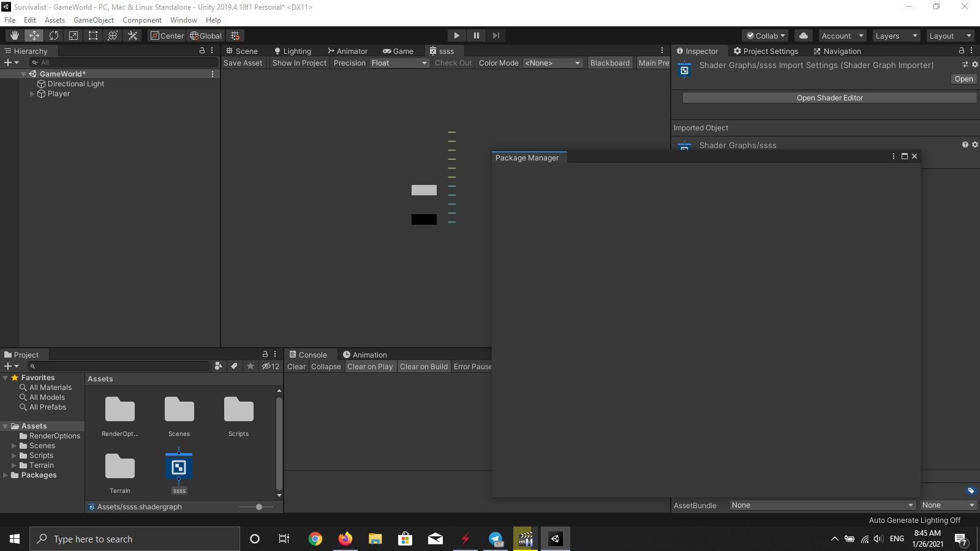Open the Account dropdown
This screenshot has width=980, height=551.
[842, 36]
